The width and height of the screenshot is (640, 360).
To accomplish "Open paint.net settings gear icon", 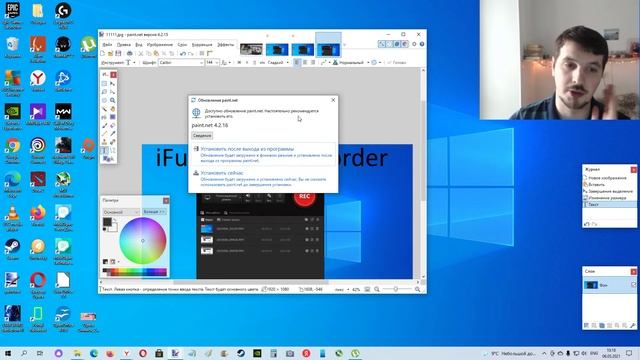I will coord(414,44).
